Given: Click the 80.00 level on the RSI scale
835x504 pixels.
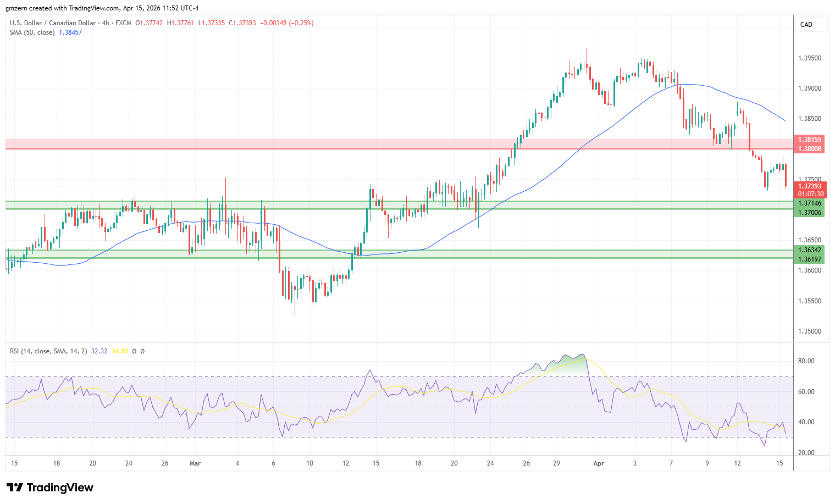Looking at the screenshot, I should click(806, 361).
